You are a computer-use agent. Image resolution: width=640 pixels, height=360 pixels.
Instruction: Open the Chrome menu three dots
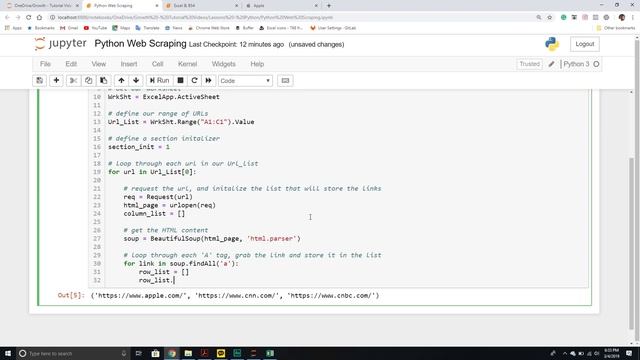point(633,17)
